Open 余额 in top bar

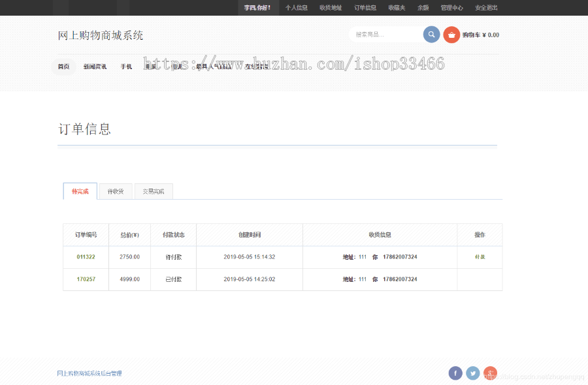point(423,7)
